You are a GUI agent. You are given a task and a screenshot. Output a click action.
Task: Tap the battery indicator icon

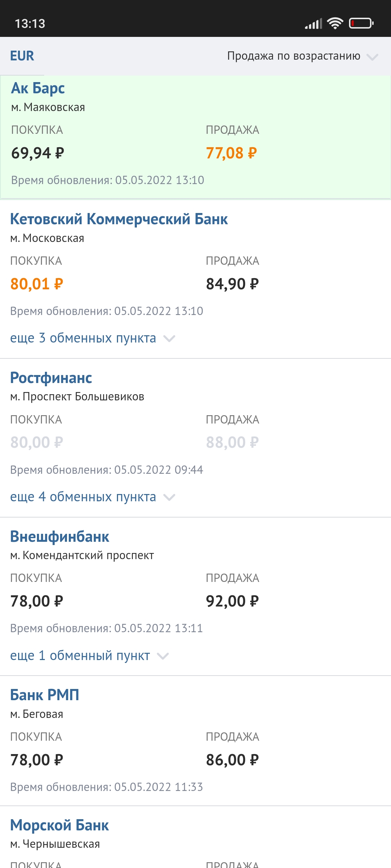[361, 24]
